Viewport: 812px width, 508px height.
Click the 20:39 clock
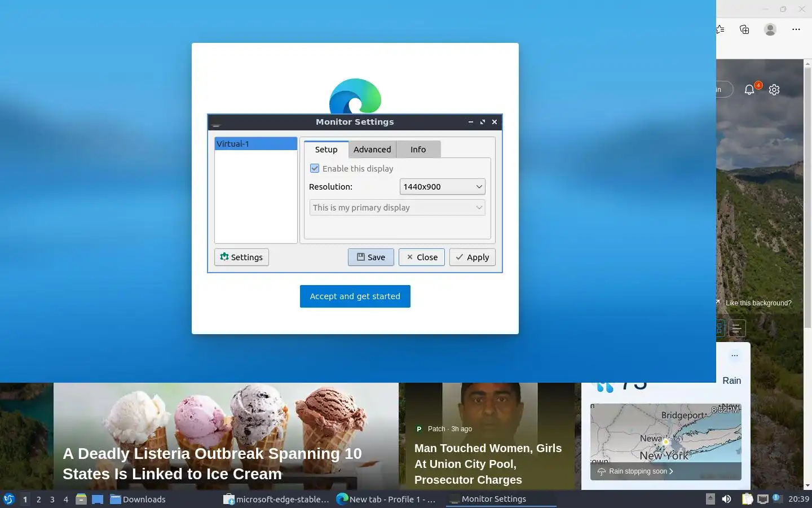[x=798, y=499]
